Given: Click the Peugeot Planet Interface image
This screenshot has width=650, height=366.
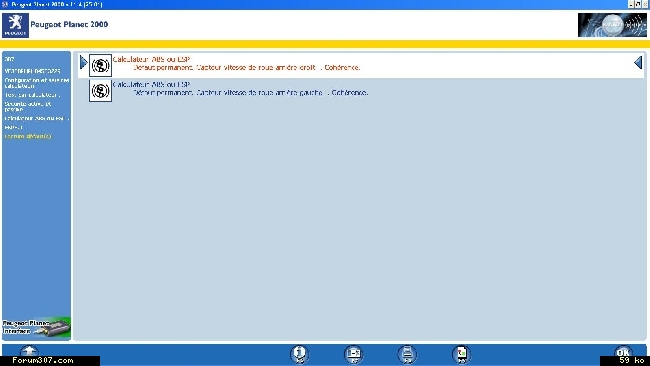Looking at the screenshot, I should (x=36, y=328).
